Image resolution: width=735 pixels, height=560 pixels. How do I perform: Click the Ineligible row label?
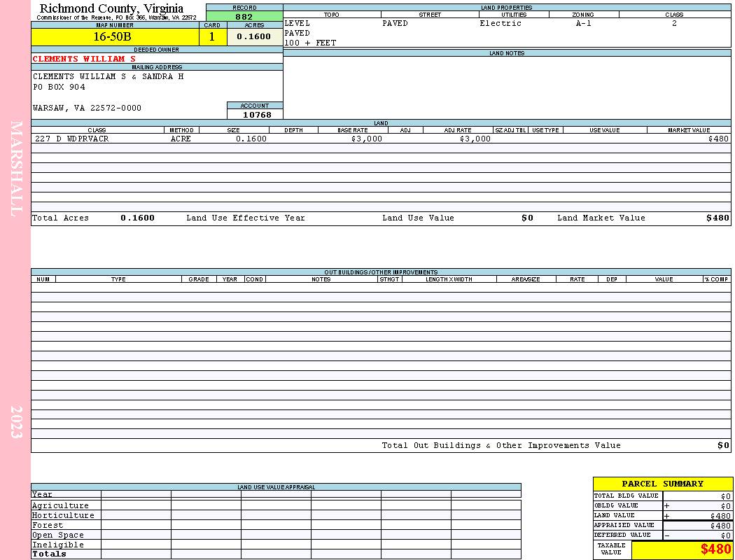tap(58, 545)
